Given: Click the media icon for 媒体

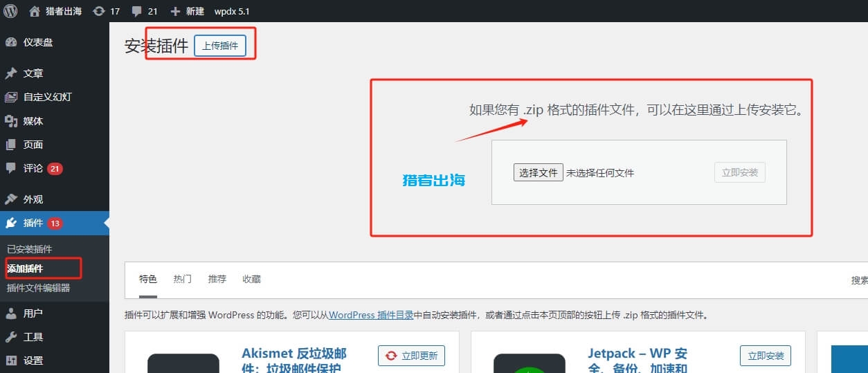Looking at the screenshot, I should pyautogui.click(x=11, y=121).
